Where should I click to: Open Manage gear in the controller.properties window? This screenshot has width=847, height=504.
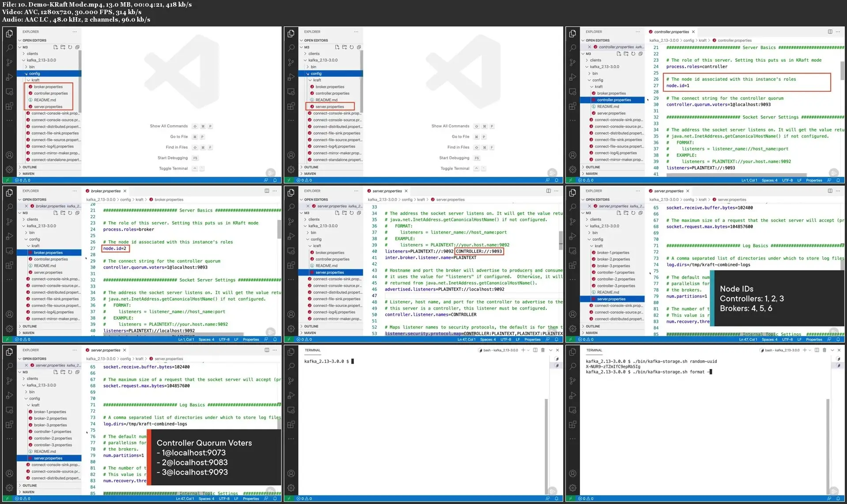coord(572,169)
